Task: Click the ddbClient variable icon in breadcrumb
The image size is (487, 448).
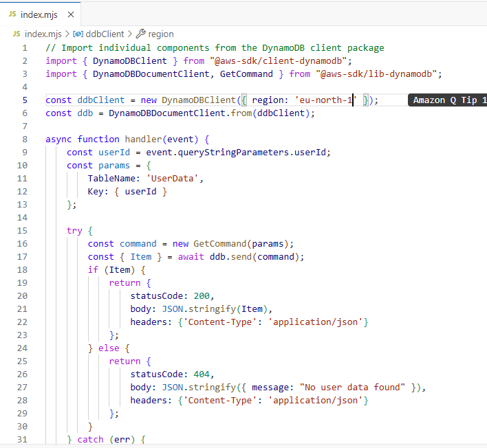Action: pos(78,34)
